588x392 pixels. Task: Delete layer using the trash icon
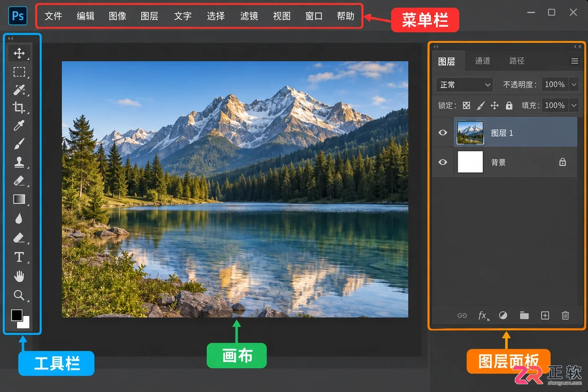click(566, 315)
